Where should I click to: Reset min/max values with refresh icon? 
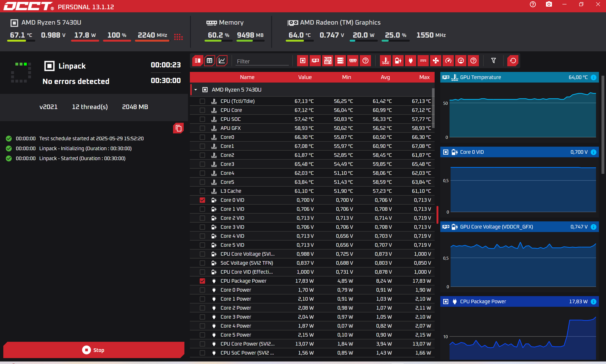513,61
